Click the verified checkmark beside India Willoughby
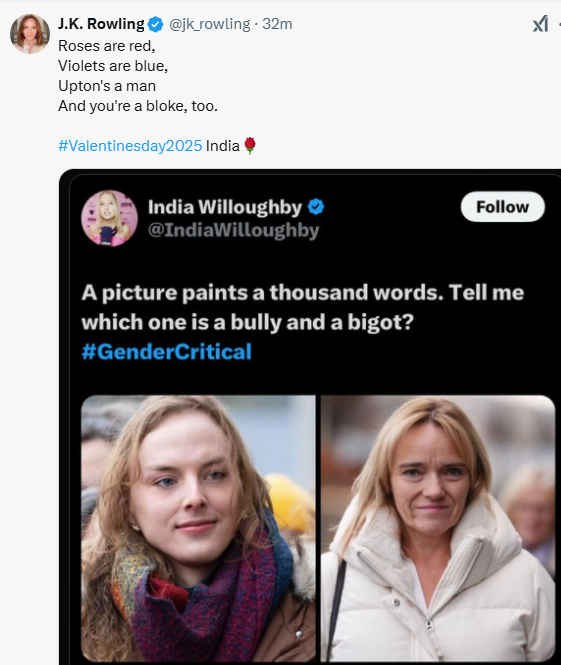Viewport: 561px width, 665px height. (316, 207)
